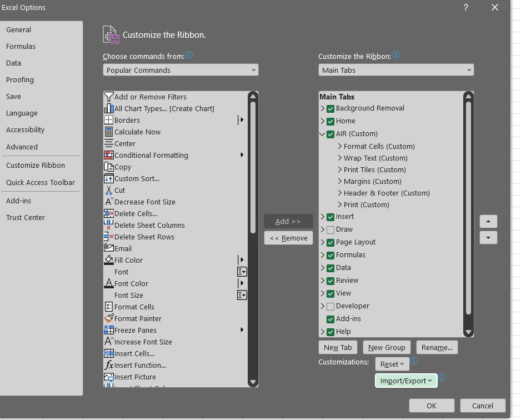This screenshot has height=420, width=521.
Task: Uncheck the Page Layout checkbox
Action: pyautogui.click(x=330, y=243)
